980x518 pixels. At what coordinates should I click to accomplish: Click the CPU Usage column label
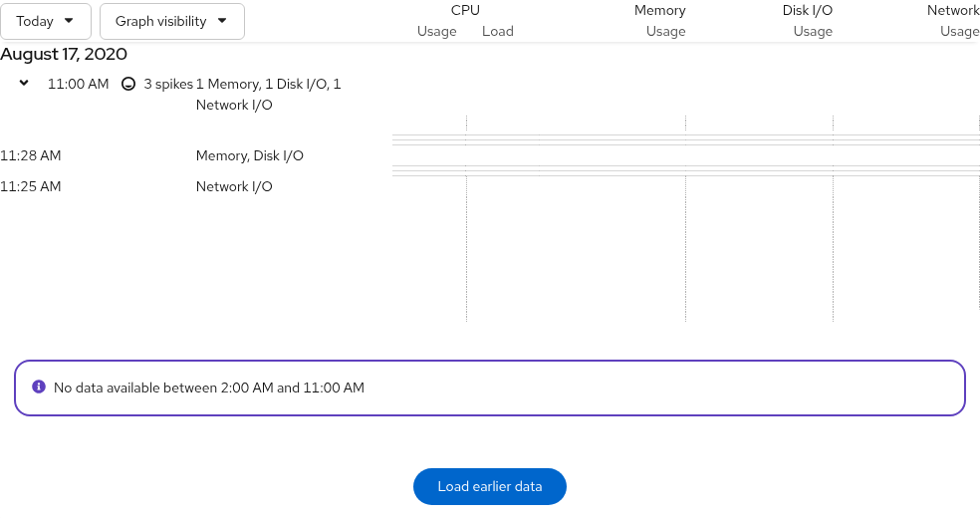click(x=436, y=31)
